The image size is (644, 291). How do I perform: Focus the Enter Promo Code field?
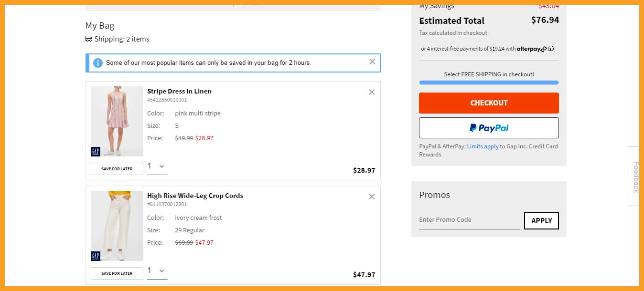[470, 220]
